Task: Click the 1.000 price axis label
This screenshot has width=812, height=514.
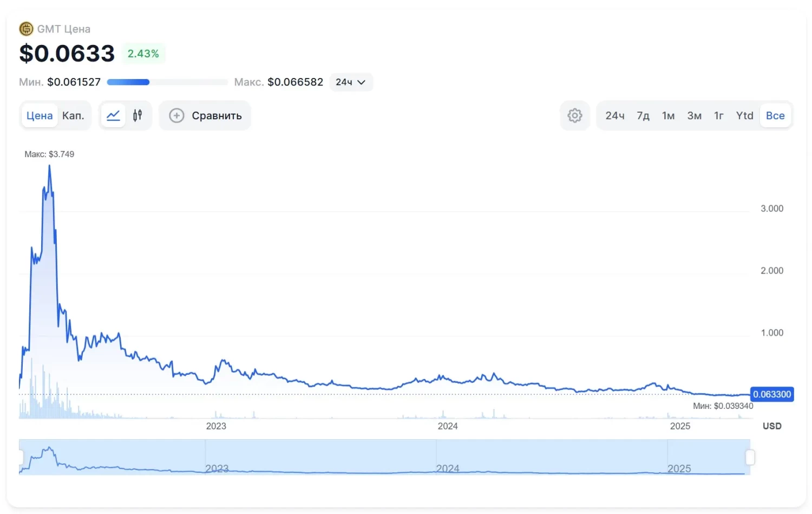Action: pos(772,333)
